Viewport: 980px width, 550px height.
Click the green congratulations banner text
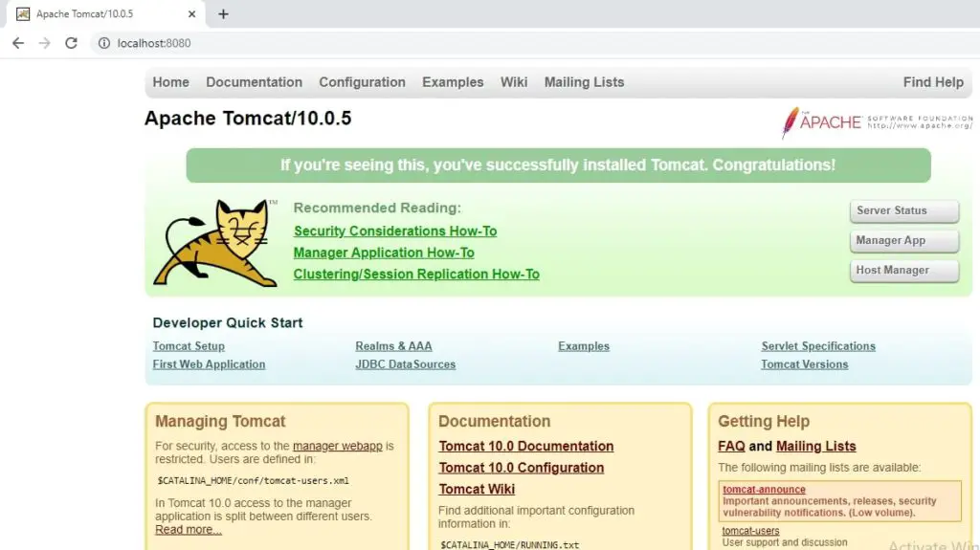[558, 165]
